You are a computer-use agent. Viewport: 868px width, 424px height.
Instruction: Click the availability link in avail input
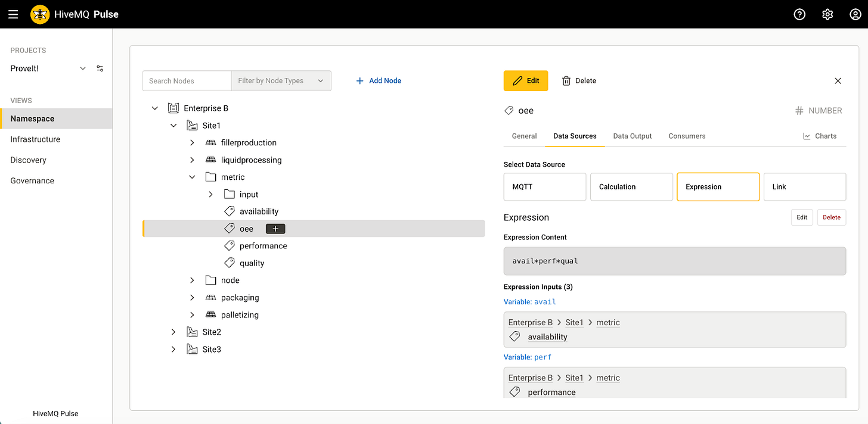[547, 337]
